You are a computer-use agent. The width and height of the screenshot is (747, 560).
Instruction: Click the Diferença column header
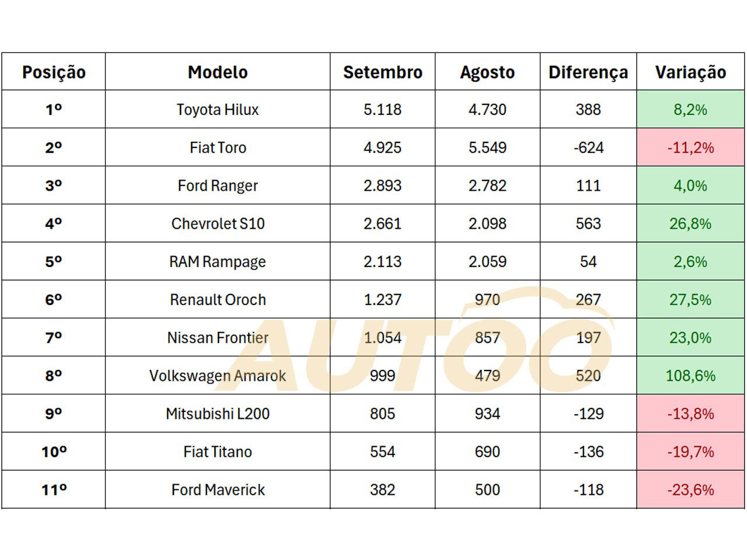click(x=588, y=72)
